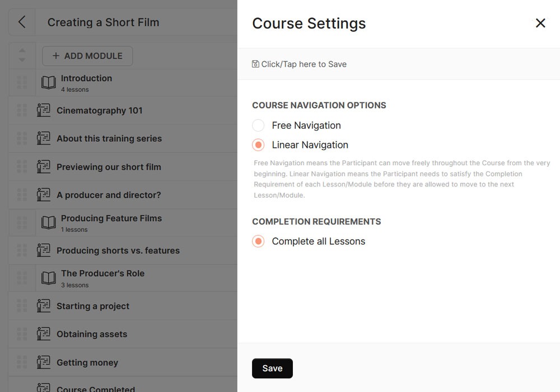Screen dimensions: 560x392
Task: Open the Starting a project lesson
Action: point(93,306)
